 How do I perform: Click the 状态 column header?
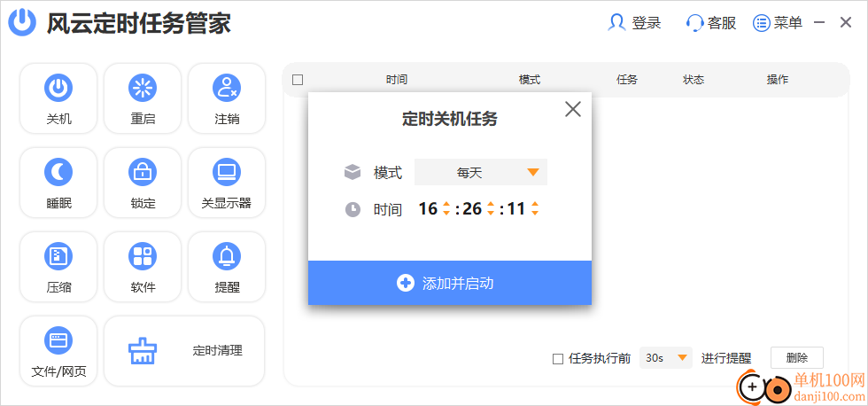(x=694, y=80)
